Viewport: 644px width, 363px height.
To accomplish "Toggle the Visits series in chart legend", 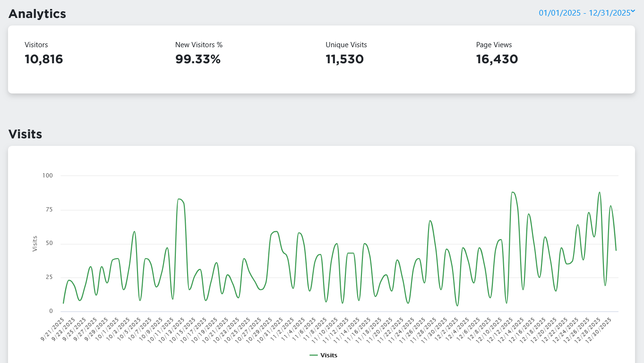I will coord(329,355).
